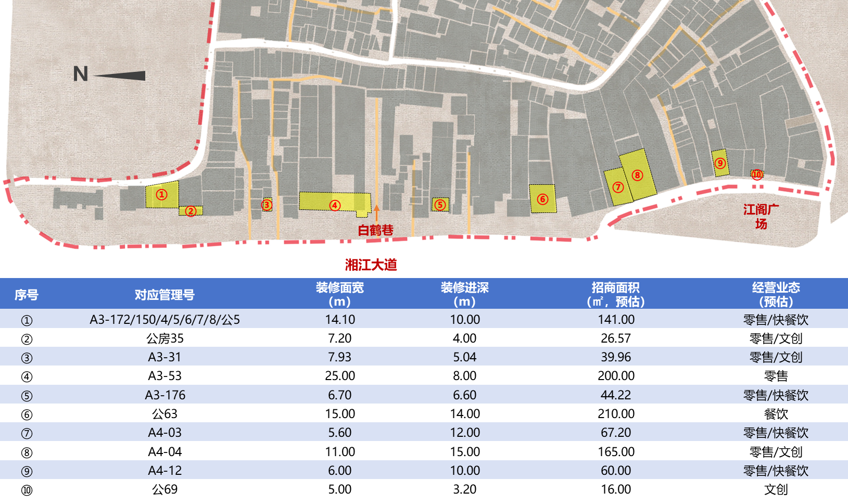The width and height of the screenshot is (848, 504).
Task: Click the 湘江大道 road label
Action: (371, 264)
